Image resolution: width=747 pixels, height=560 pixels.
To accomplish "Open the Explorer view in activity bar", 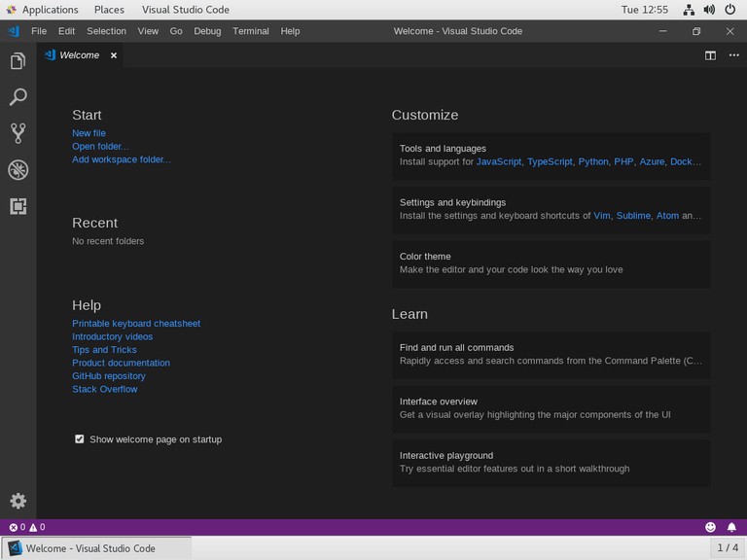I will pos(18,62).
